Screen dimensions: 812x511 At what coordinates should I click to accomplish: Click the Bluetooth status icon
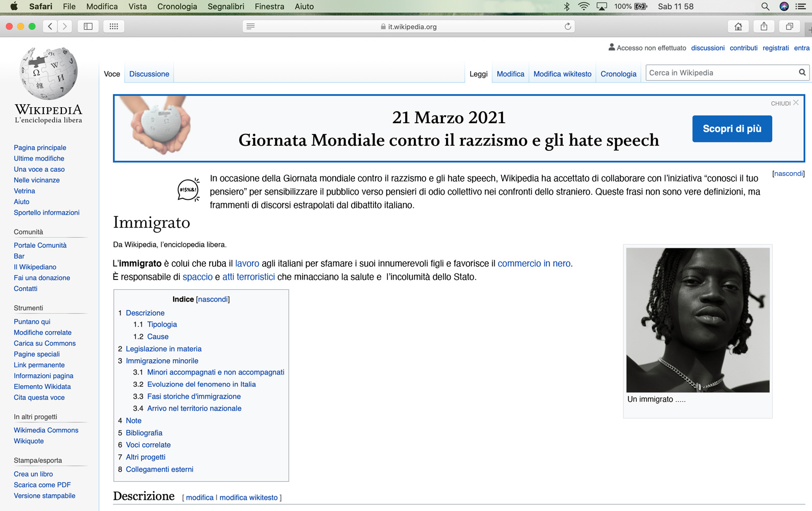(566, 6)
